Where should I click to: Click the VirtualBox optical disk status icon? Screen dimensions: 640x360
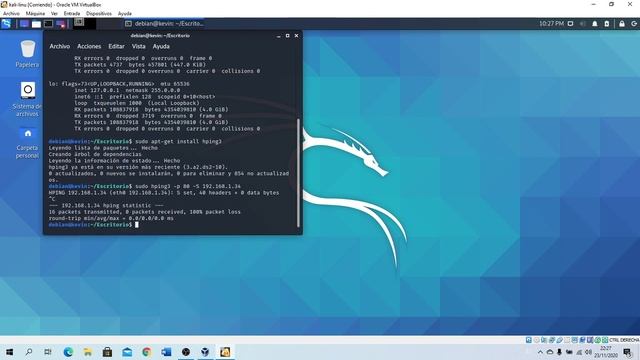[536, 340]
